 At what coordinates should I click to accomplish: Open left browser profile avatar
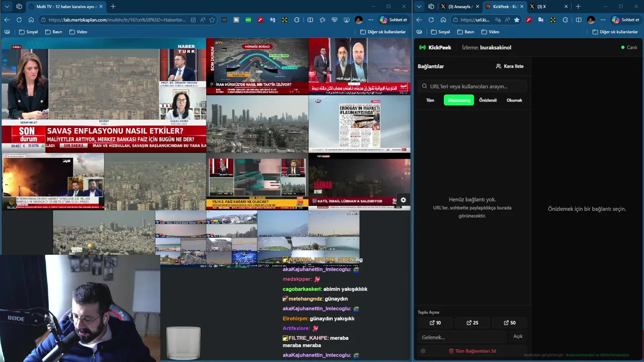click(358, 20)
